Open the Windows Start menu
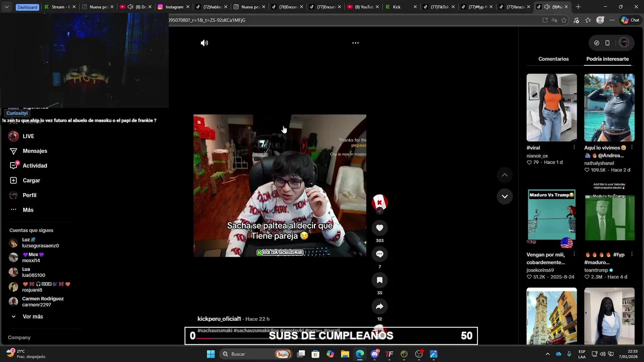Screen dimensions: 644x362 pyautogui.click(x=211, y=354)
